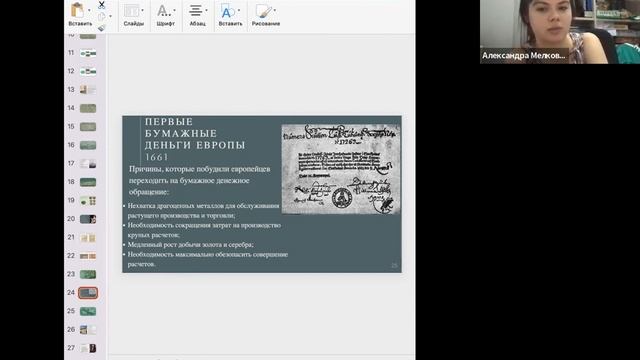The width and height of the screenshot is (640, 360).
Task: Click the bullet 'Необходимость максимально обезопасить'
Action: (207, 259)
